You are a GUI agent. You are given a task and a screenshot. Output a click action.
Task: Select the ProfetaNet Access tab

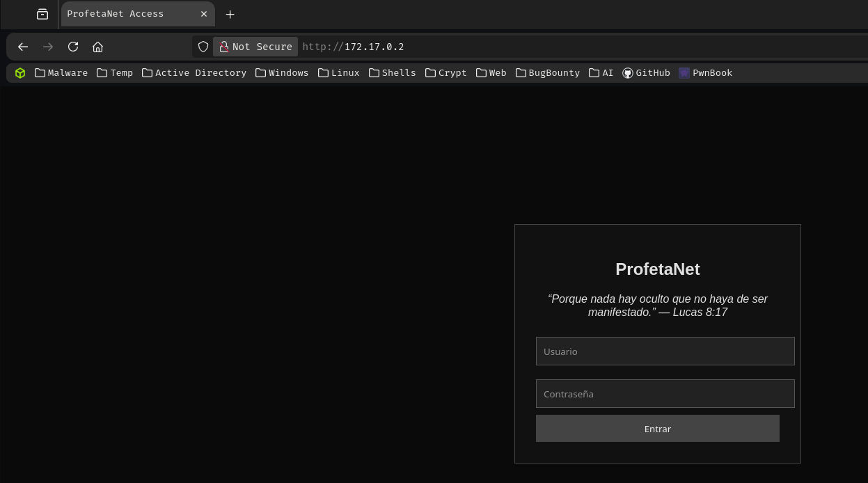tap(125, 14)
